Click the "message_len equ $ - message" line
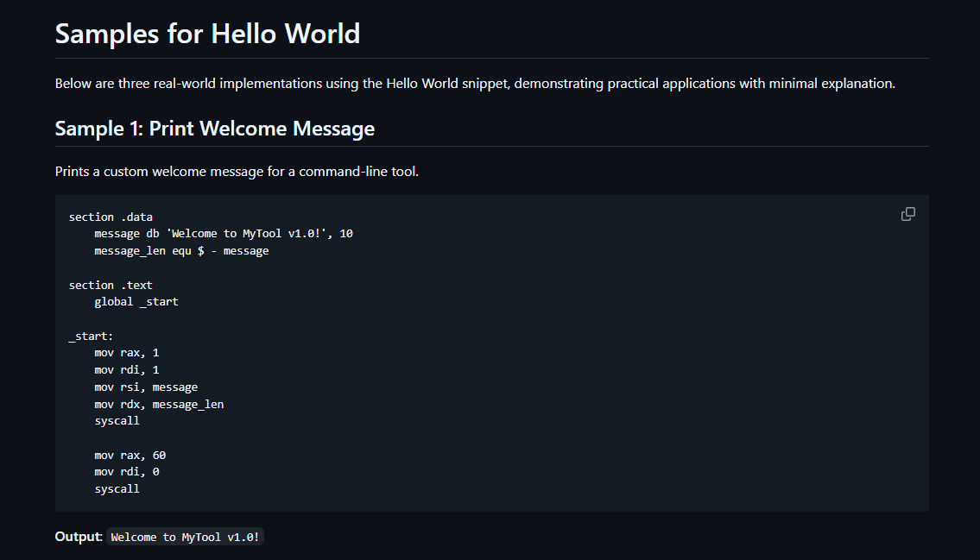 [x=181, y=251]
